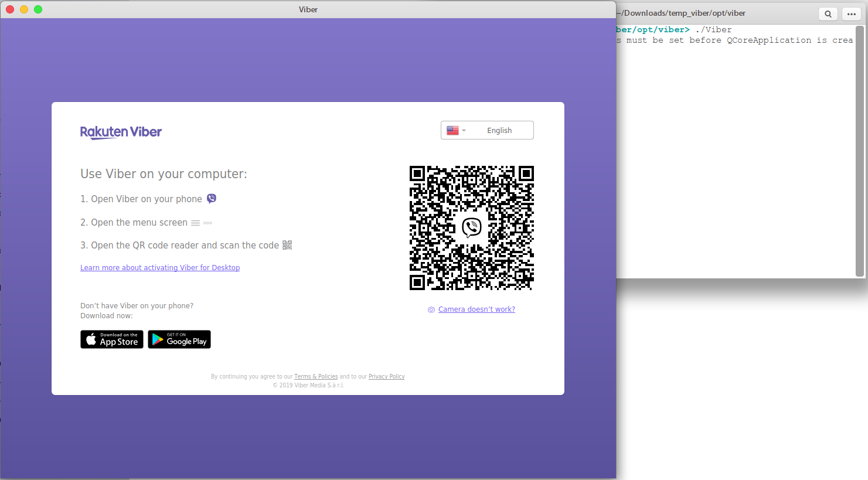This screenshot has height=480, width=868.
Task: Open the English language dropdown
Action: [x=487, y=130]
